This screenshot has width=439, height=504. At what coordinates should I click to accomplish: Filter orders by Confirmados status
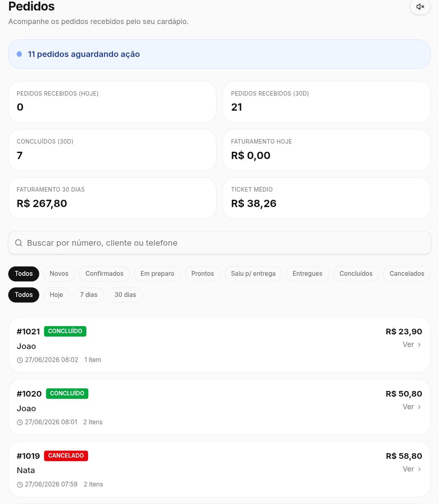[104, 274]
